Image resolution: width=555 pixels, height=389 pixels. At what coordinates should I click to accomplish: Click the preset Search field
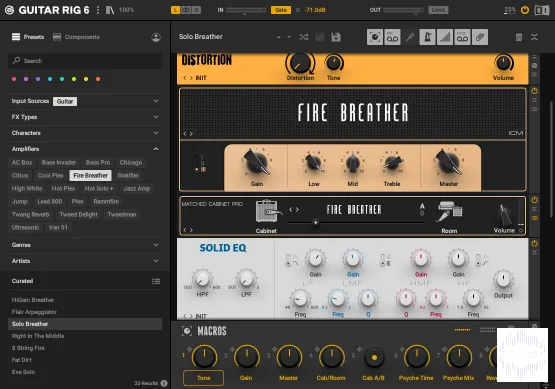point(85,61)
